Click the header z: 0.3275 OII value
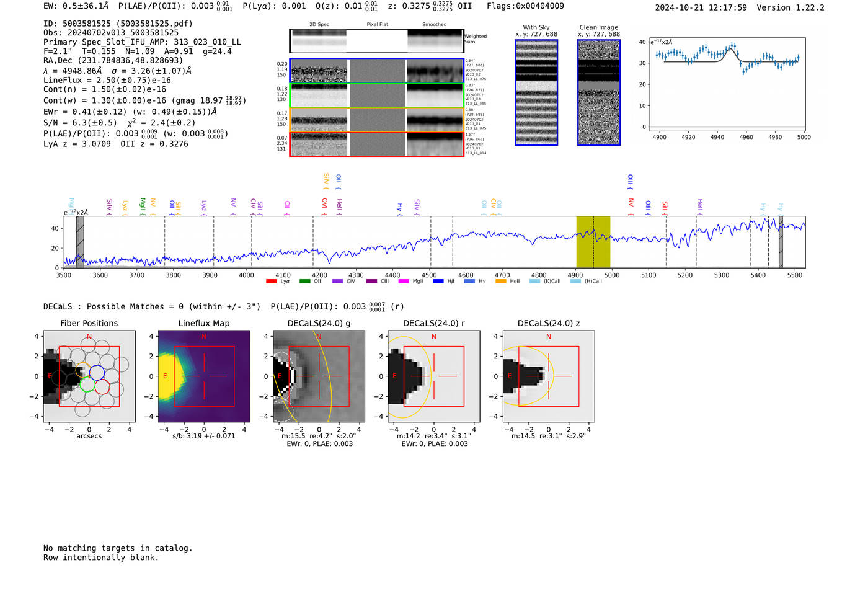868x591 pixels. pos(430,6)
